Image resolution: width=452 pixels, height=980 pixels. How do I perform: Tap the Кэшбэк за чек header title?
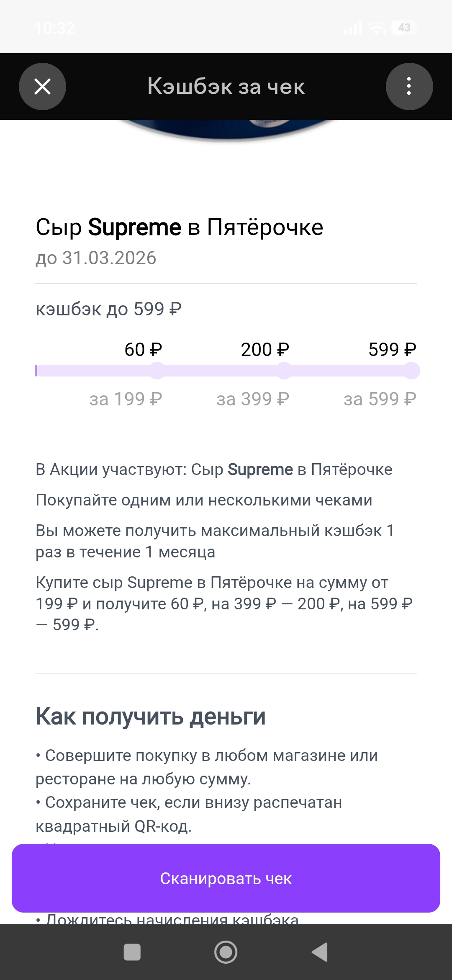226,87
